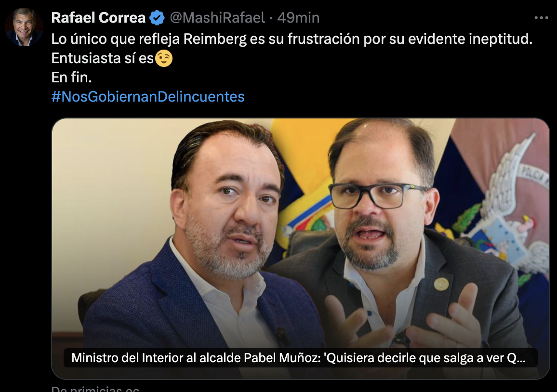Screen dimensions: 557x392
Task: Select the tweet line mentioning Reimberg
Action: (292, 39)
